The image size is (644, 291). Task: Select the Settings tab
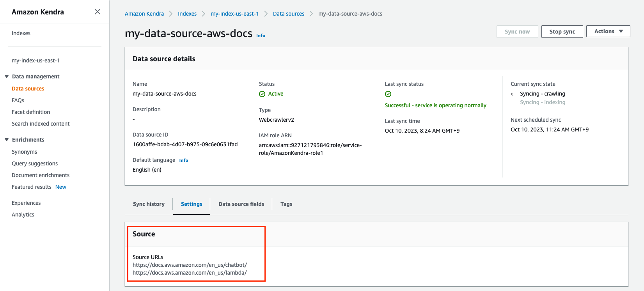tap(192, 204)
